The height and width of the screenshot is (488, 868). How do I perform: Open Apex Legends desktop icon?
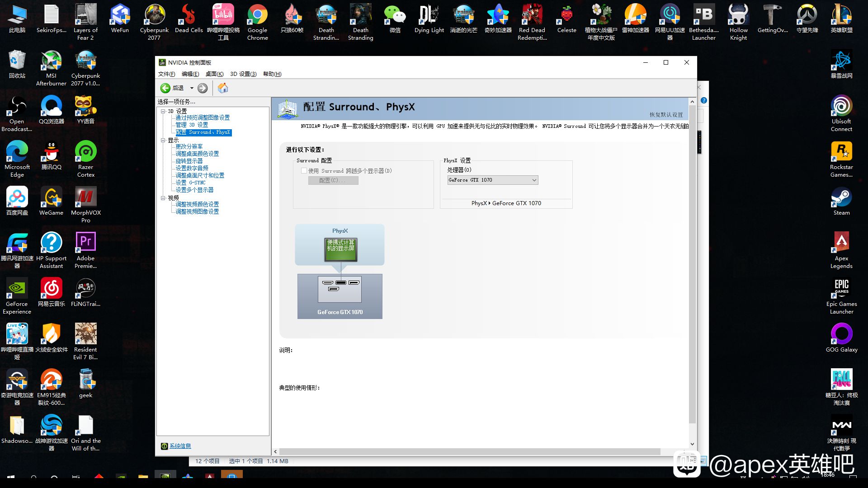pyautogui.click(x=841, y=250)
